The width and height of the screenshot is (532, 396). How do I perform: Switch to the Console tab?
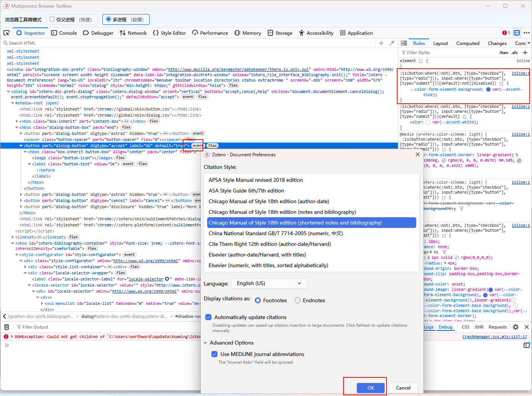point(64,33)
